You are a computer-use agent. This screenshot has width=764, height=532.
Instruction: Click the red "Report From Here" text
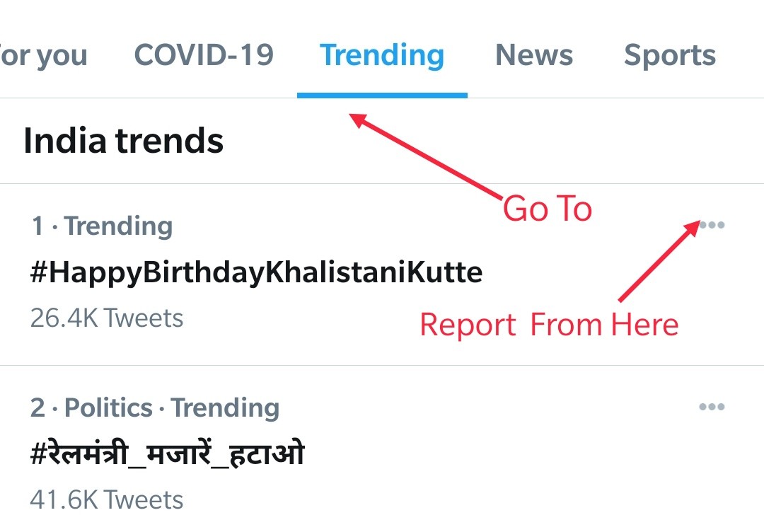549,325
